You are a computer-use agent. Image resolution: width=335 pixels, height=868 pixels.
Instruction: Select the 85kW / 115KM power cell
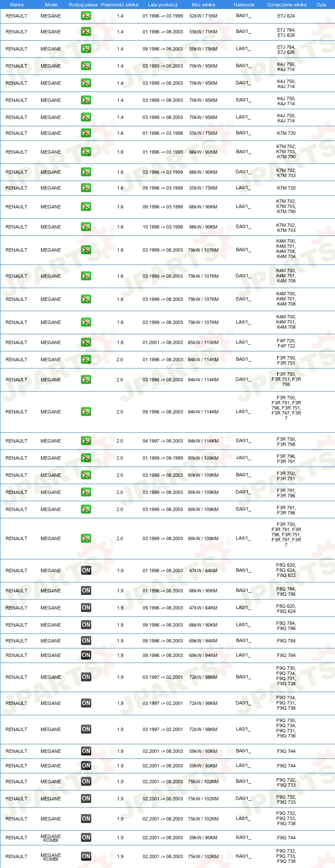(x=203, y=342)
